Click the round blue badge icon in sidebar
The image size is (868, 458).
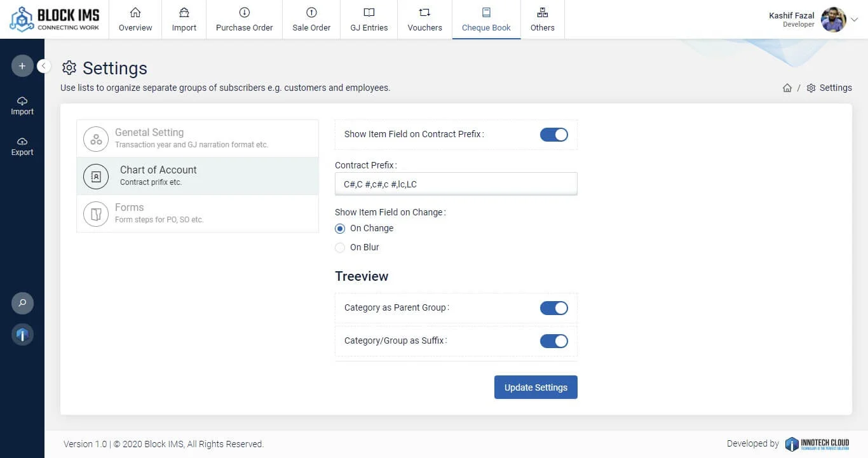point(22,335)
